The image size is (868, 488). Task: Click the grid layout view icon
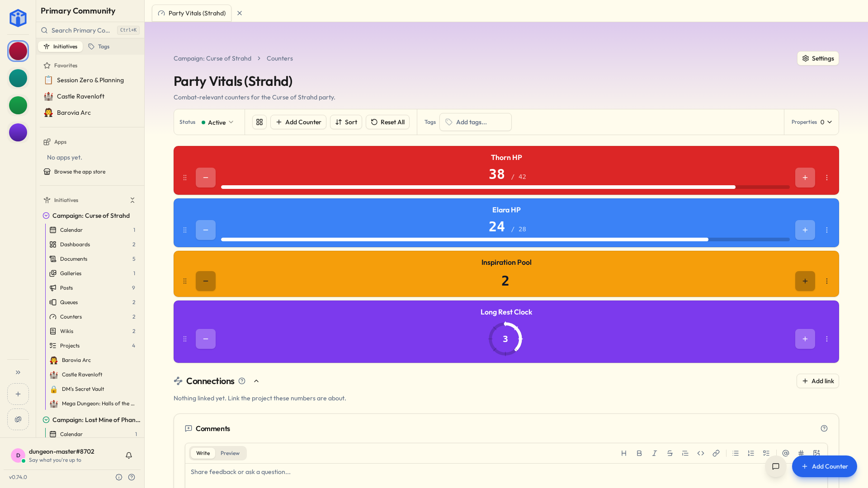259,122
